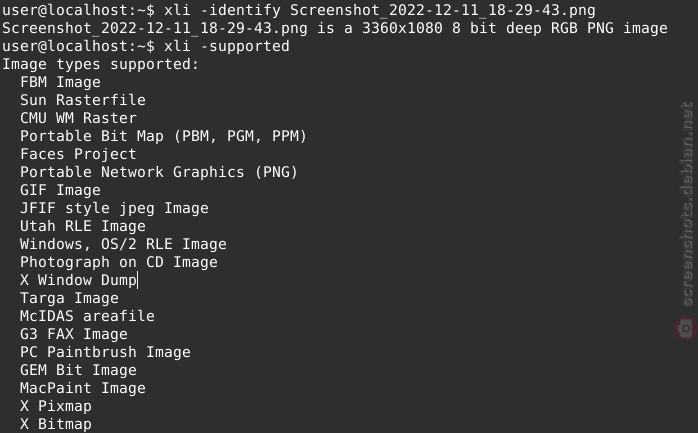Screen dimensions: 698x433
Task: Click the 'Windows, OS/2 RLE Image' line
Action: (123, 244)
